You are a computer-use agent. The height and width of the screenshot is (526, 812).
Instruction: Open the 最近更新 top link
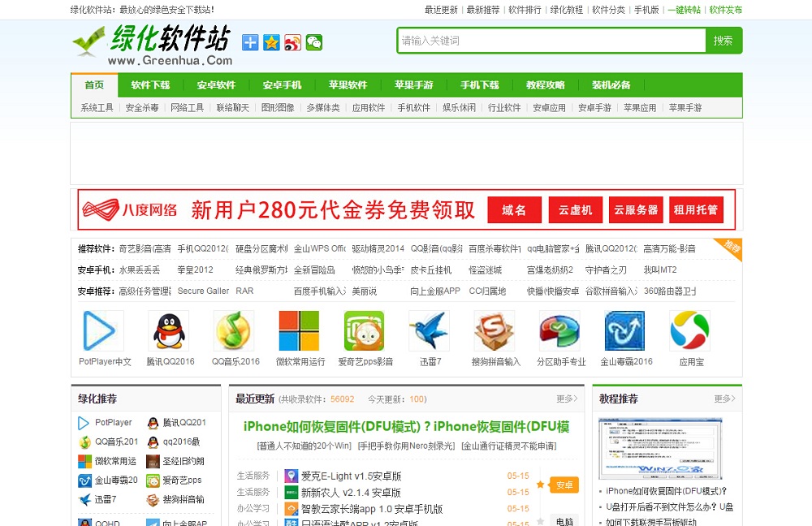(441, 10)
